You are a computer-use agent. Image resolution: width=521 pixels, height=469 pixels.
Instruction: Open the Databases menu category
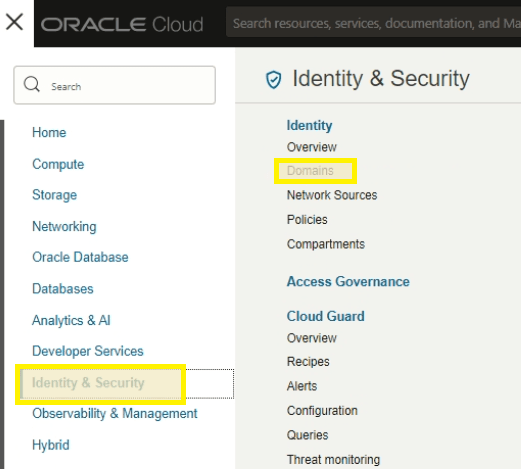63,289
